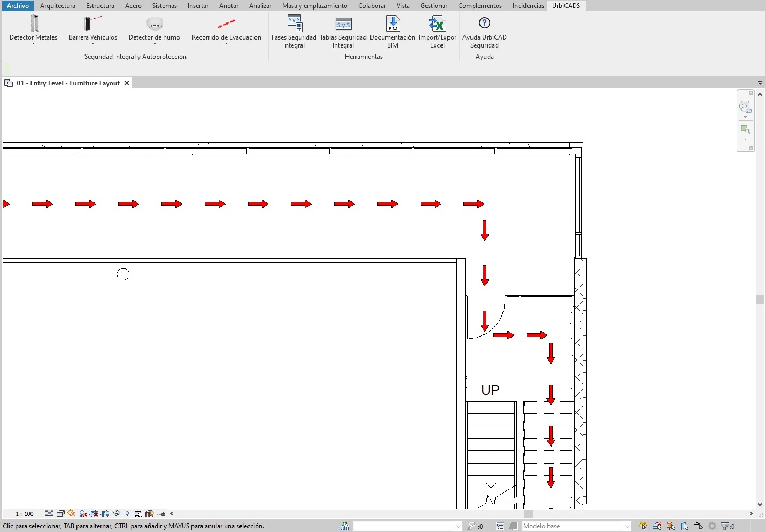
Task: Open Ayuda UrbiCAD Seguridad help
Action: pos(484,32)
